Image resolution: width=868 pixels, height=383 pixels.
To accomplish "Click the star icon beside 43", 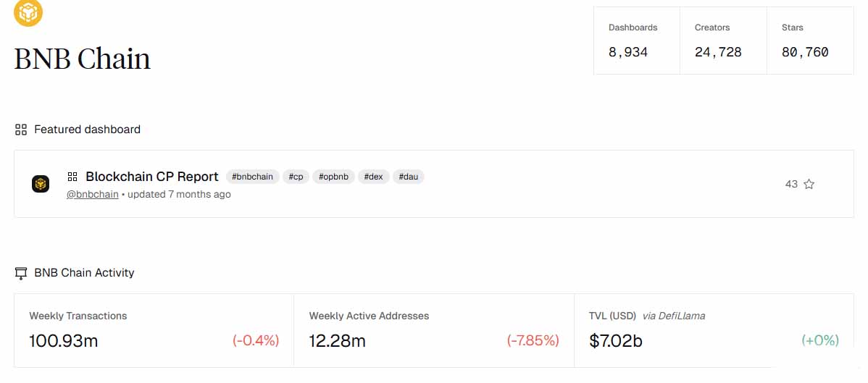I will pos(809,184).
